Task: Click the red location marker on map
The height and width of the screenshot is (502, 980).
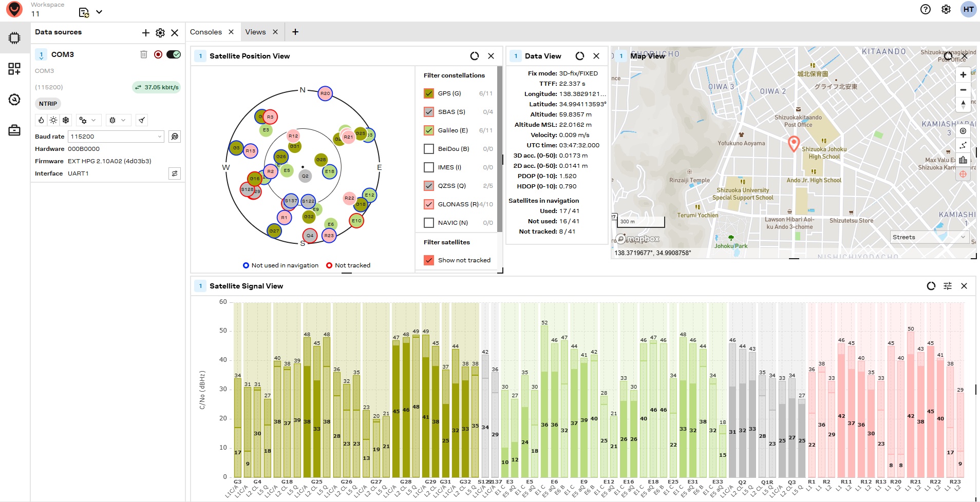Action: pos(794,143)
